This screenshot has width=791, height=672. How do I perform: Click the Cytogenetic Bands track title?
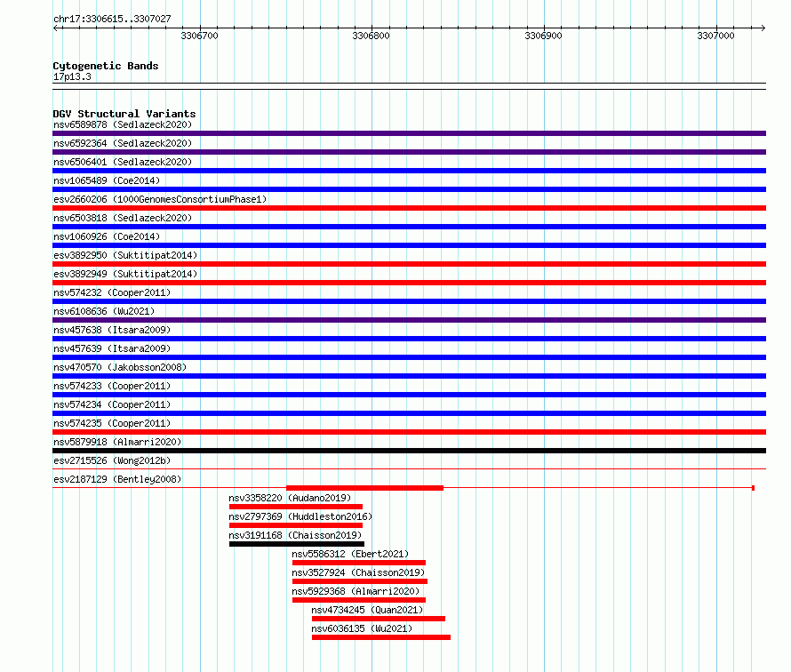[x=106, y=66]
